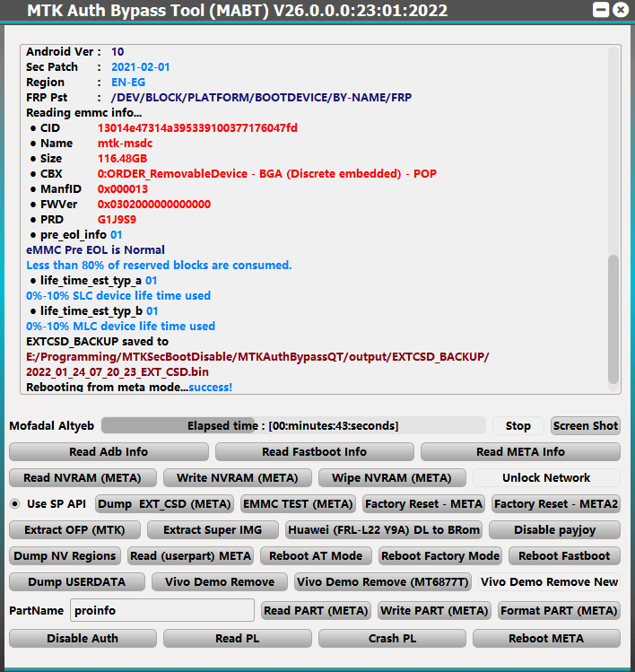
Task: Click Disable Auth
Action: 83,639
